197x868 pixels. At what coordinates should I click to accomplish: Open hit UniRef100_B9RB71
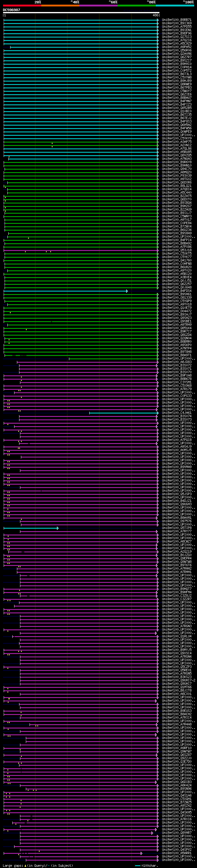177,20
